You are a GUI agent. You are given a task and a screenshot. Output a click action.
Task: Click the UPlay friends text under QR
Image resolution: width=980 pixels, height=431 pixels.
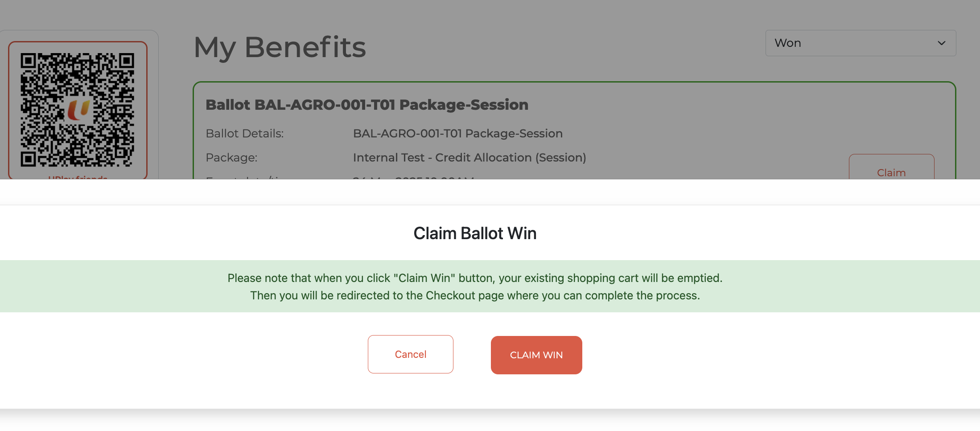[78, 178]
